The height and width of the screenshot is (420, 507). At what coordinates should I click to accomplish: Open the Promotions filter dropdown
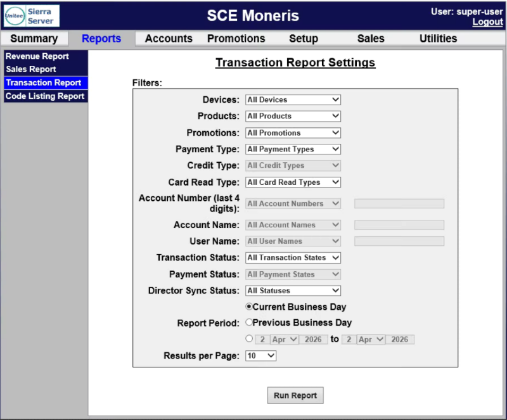coord(293,133)
